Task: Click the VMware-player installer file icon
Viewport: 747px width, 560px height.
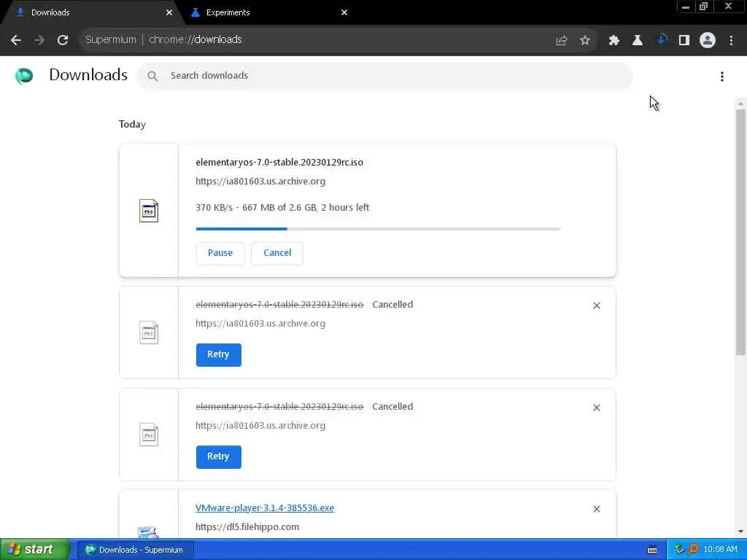Action: coord(147,532)
